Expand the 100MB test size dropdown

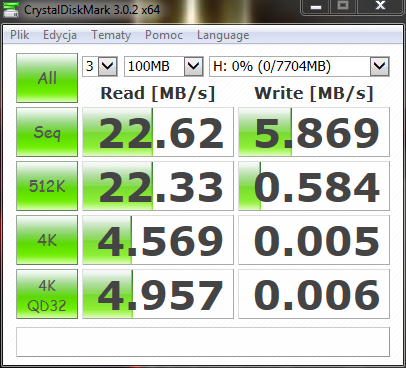pos(194,66)
